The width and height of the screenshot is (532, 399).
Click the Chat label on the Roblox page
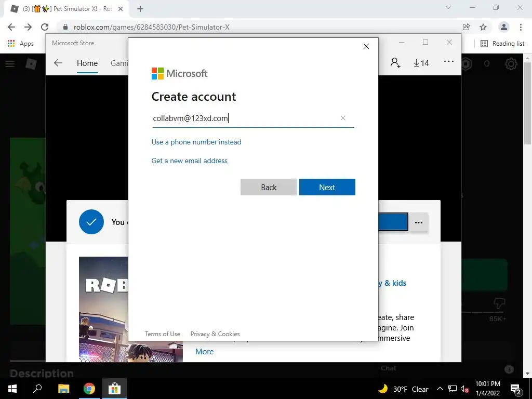coord(389,368)
